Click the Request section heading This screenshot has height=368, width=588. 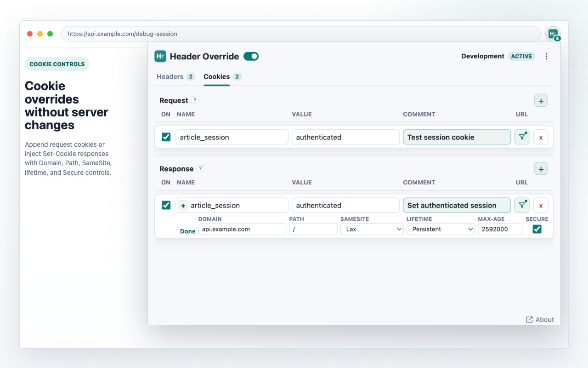click(x=174, y=100)
